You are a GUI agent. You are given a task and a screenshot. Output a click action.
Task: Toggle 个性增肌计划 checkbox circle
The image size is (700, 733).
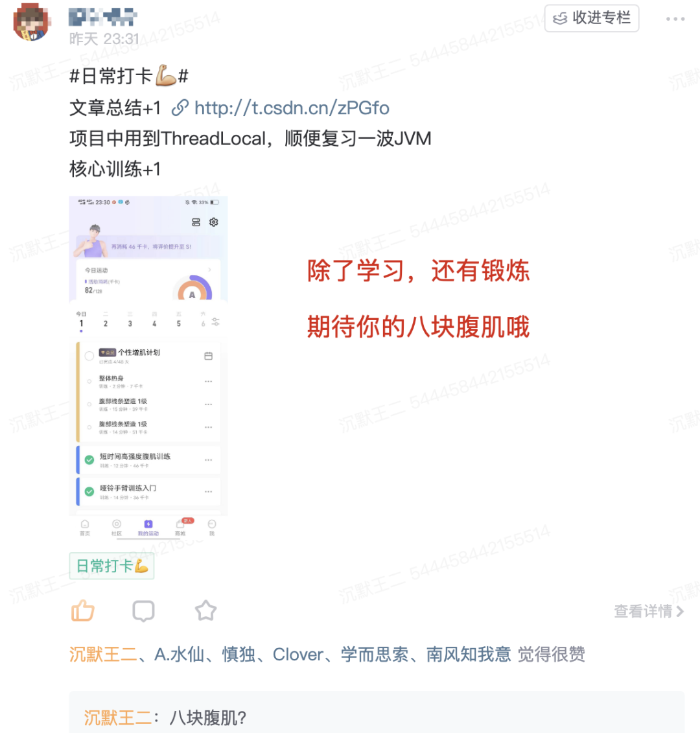click(89, 356)
